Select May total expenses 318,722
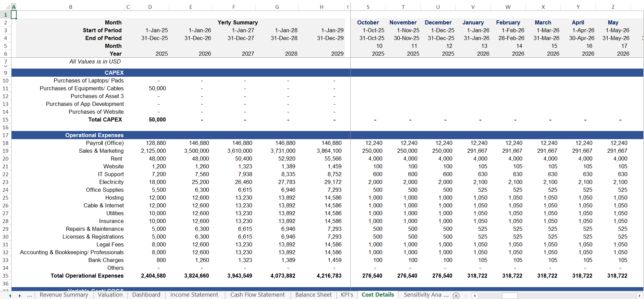 click(617, 276)
